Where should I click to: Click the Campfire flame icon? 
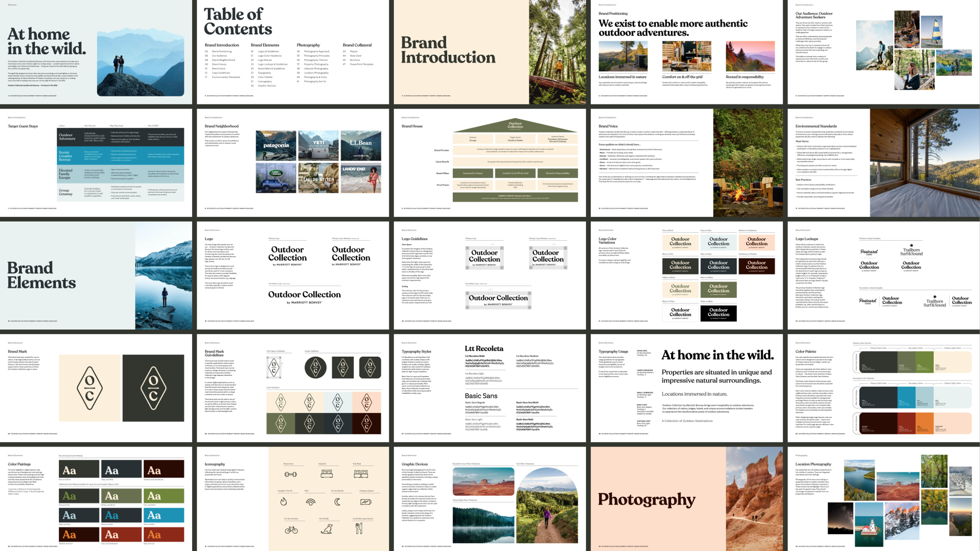(x=284, y=502)
